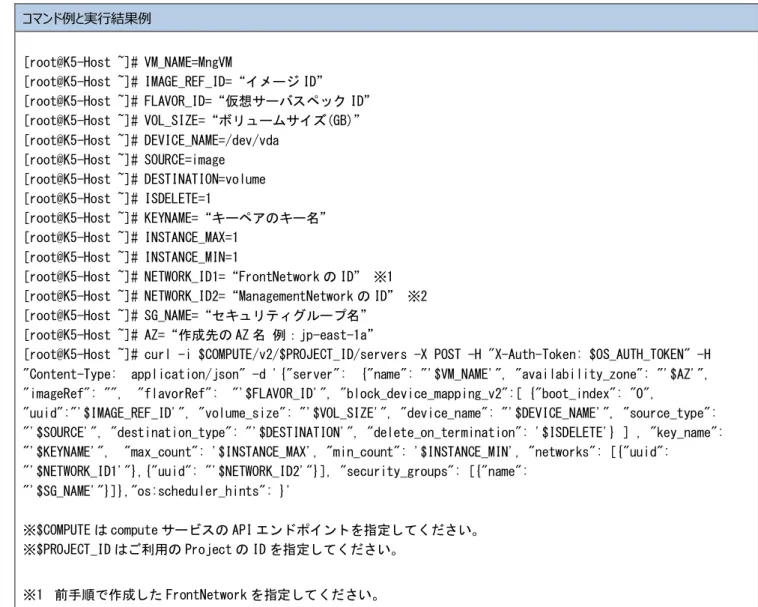Click the note ※$COMPUTE は compute サービスの API エンドポイント
The width and height of the screenshot is (758, 607).
[x=251, y=530]
